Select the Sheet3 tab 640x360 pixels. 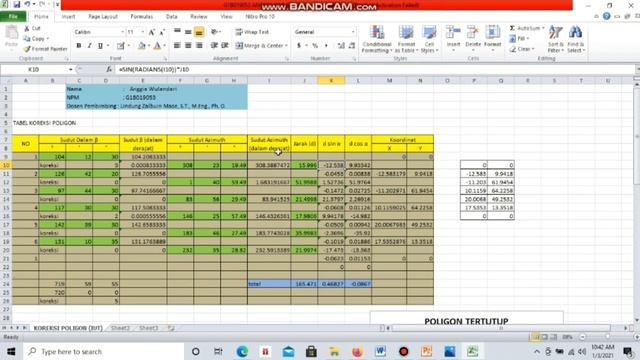click(149, 328)
